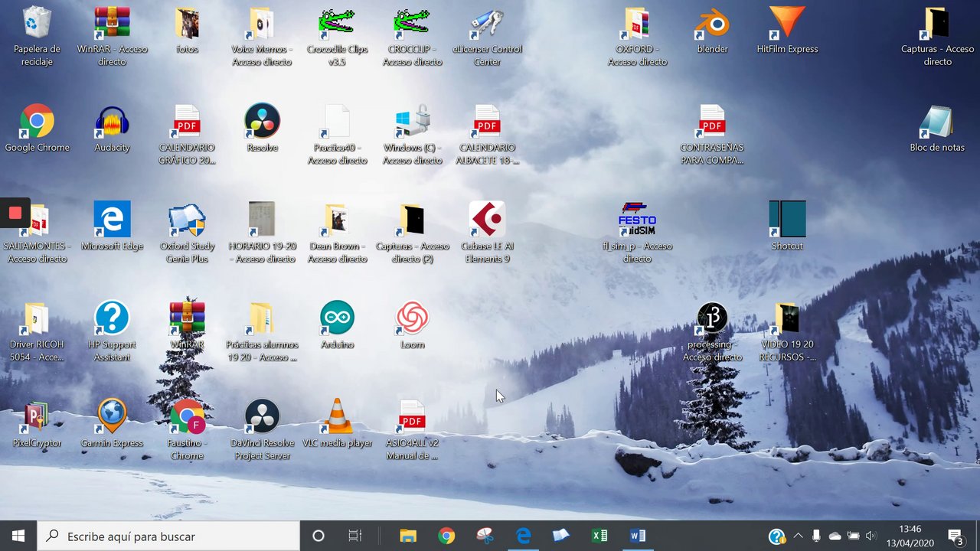Open VIDEO 19 20 RECURSOS folder
The image size is (980, 551).
787,331
